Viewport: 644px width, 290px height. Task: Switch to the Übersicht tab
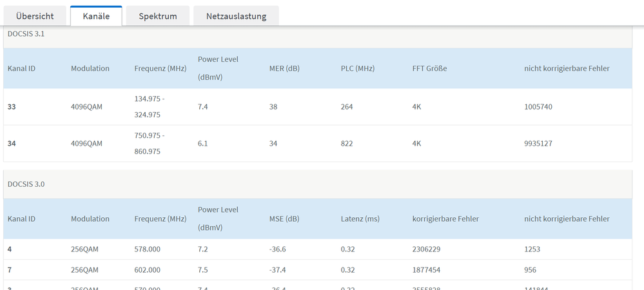coord(35,16)
